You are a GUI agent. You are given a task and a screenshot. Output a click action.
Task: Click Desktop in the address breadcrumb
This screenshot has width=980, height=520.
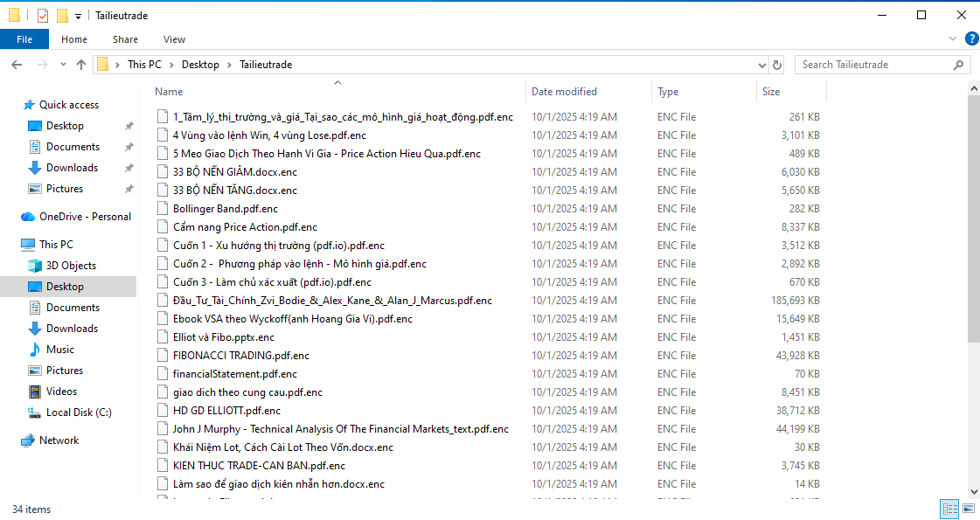pyautogui.click(x=200, y=65)
